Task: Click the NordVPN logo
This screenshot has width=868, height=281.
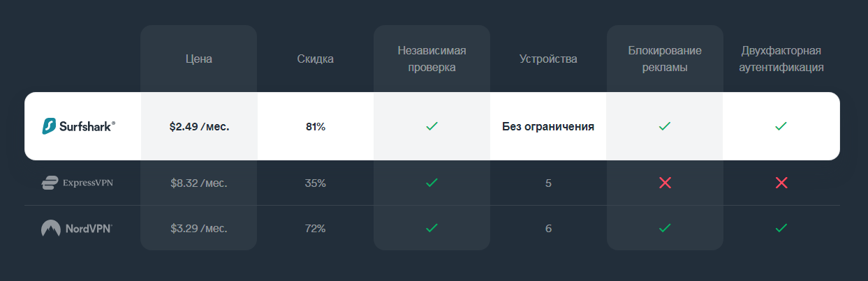Action: click(x=77, y=228)
